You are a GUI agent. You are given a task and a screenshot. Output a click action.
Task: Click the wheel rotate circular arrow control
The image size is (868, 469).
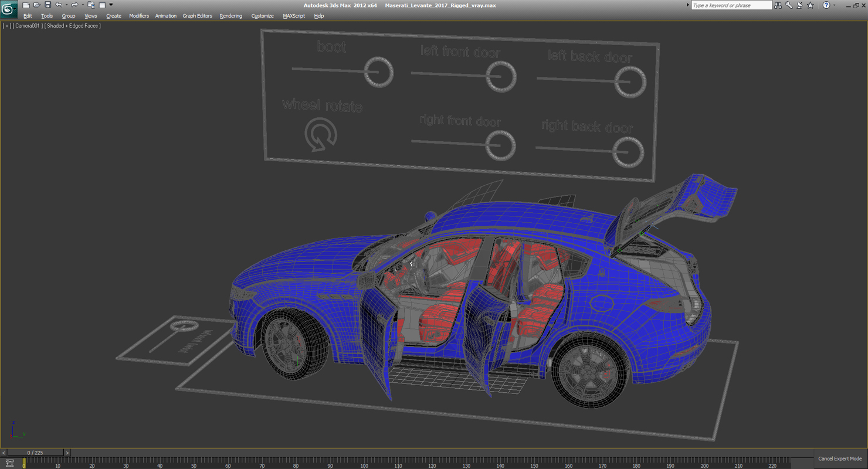321,134
